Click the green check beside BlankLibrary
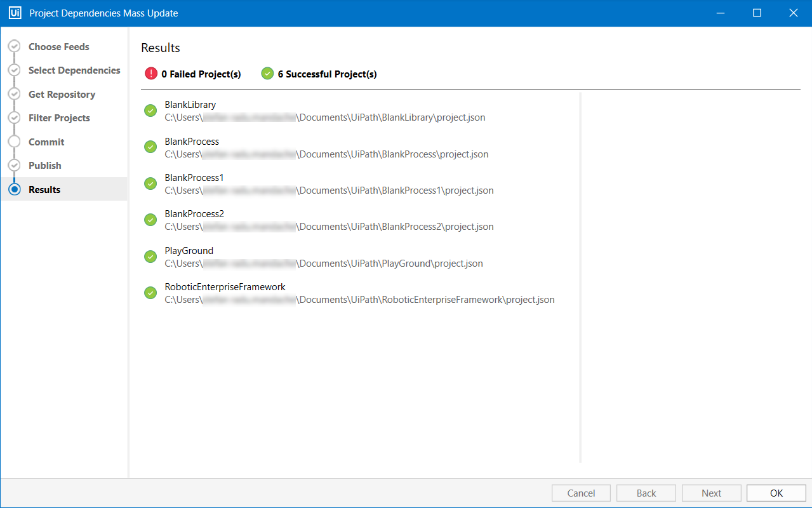Image resolution: width=812 pixels, height=508 pixels. tap(150, 110)
